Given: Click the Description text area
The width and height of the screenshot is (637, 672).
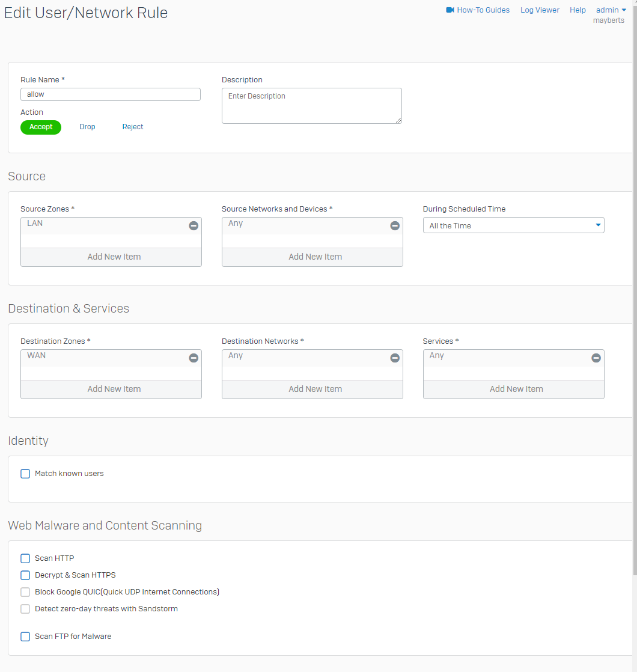Looking at the screenshot, I should click(311, 106).
